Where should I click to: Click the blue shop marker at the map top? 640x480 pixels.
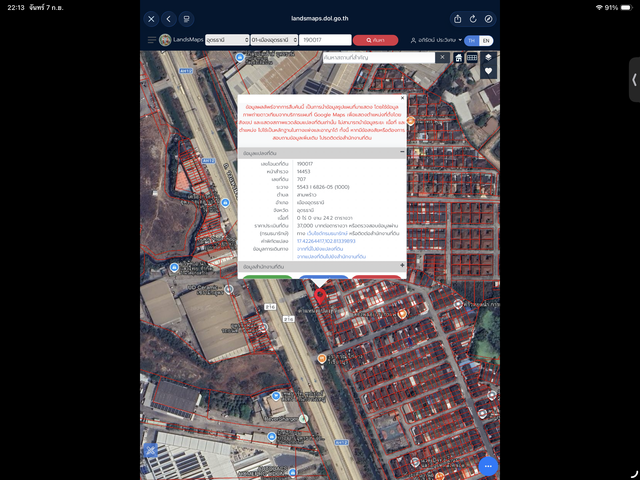coord(240,58)
